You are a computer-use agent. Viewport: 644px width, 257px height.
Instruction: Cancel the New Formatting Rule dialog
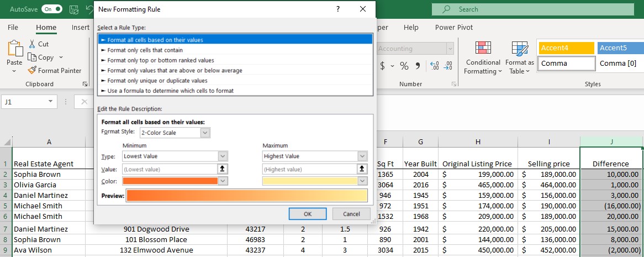click(x=351, y=214)
